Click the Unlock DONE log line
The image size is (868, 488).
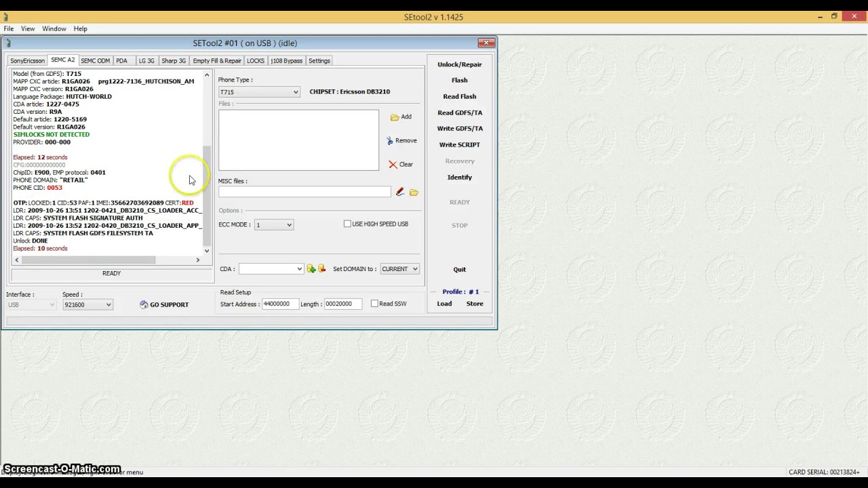(31, 241)
